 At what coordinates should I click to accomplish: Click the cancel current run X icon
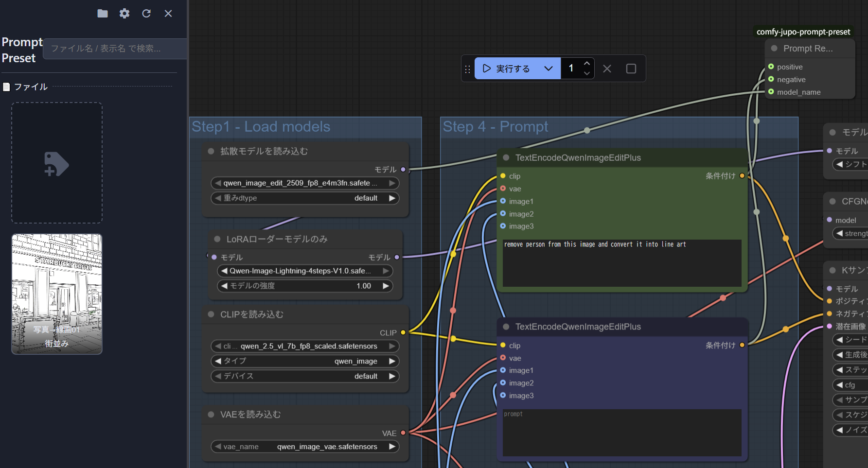point(607,69)
